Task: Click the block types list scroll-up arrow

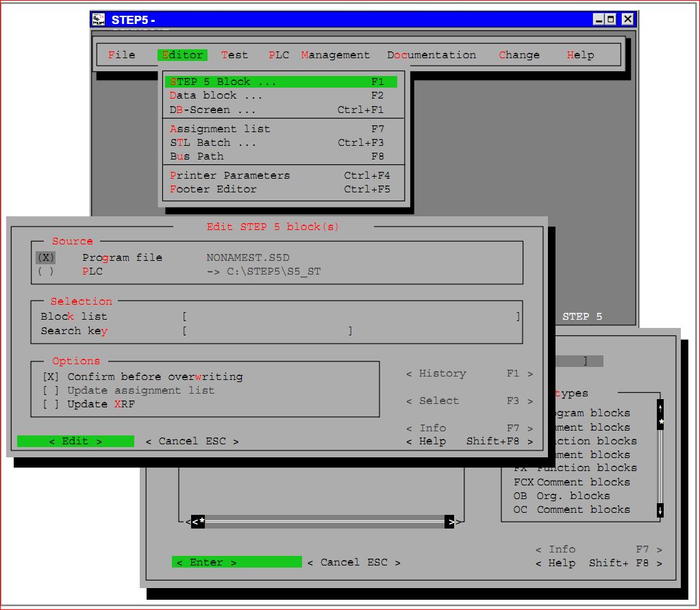Action: [x=660, y=407]
